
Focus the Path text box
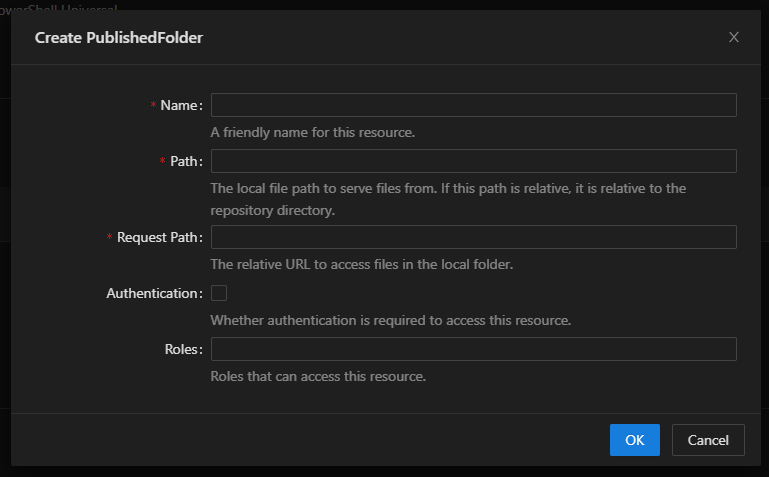pos(473,161)
